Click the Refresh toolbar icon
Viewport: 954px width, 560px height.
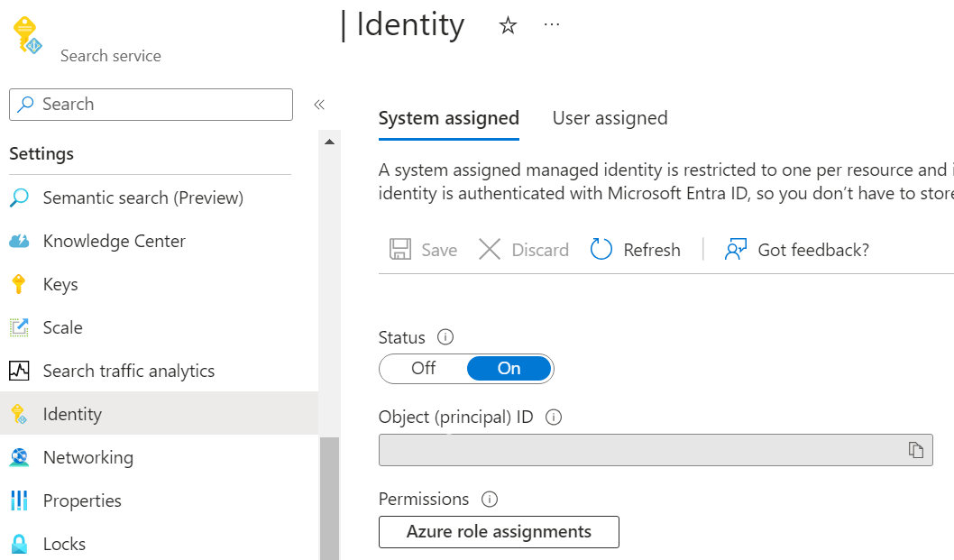(601, 250)
